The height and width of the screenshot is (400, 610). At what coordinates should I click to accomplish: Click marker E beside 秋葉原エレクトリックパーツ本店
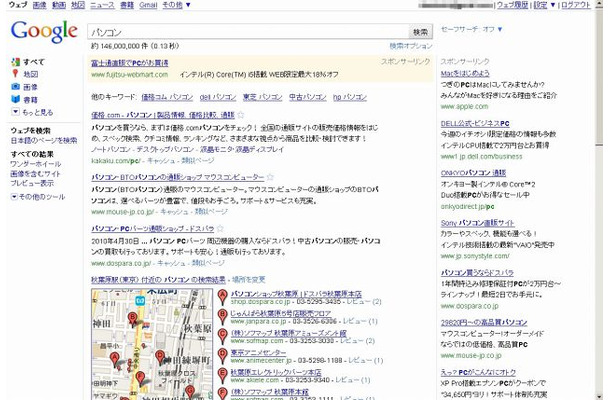point(222,375)
